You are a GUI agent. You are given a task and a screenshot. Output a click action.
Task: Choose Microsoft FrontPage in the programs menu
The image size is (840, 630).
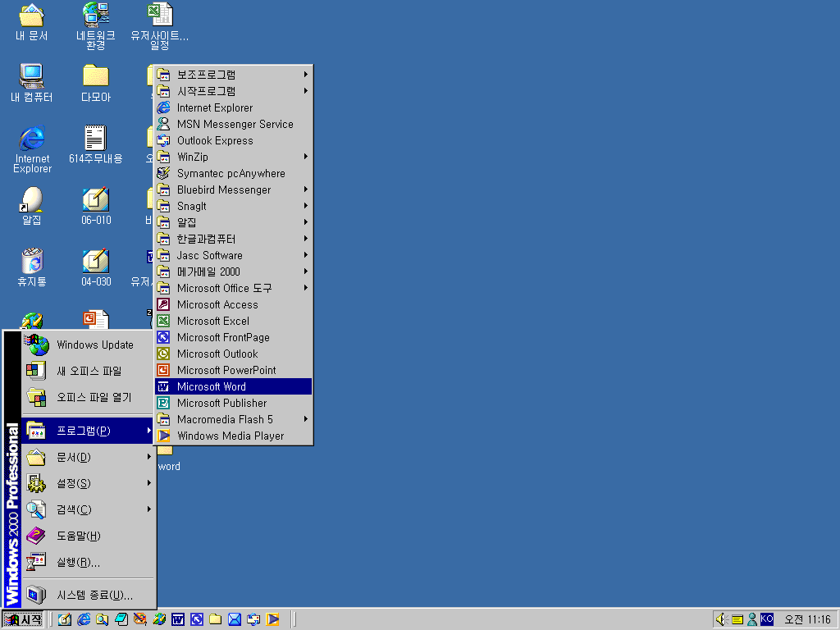(x=233, y=337)
